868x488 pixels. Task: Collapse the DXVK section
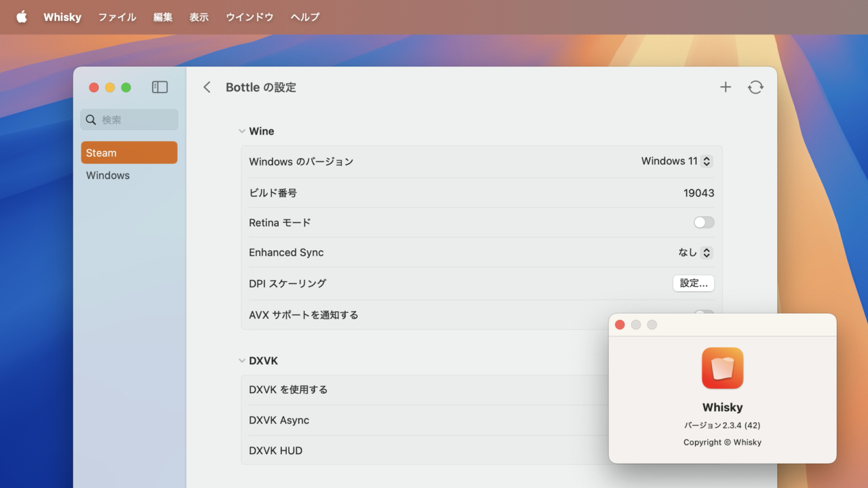242,361
